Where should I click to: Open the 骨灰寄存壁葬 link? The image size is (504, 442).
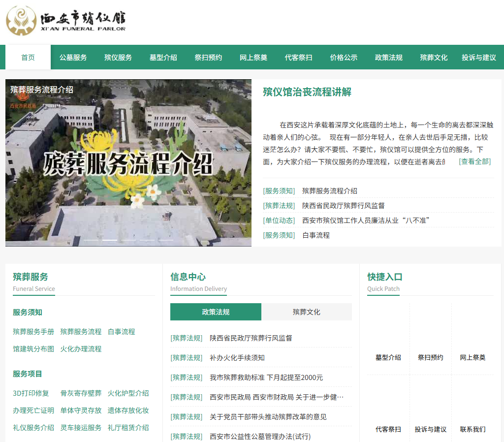click(81, 393)
